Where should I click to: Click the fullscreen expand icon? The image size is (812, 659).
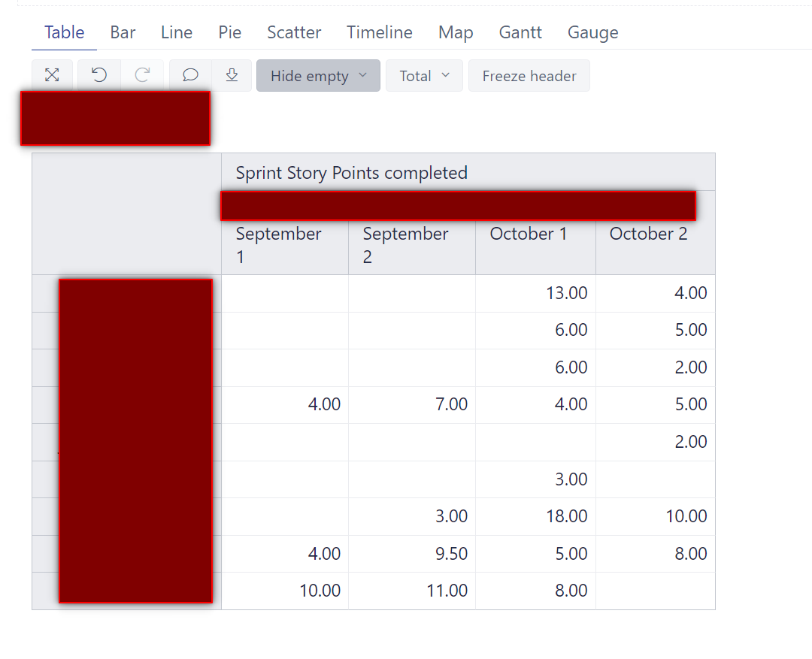coord(52,75)
